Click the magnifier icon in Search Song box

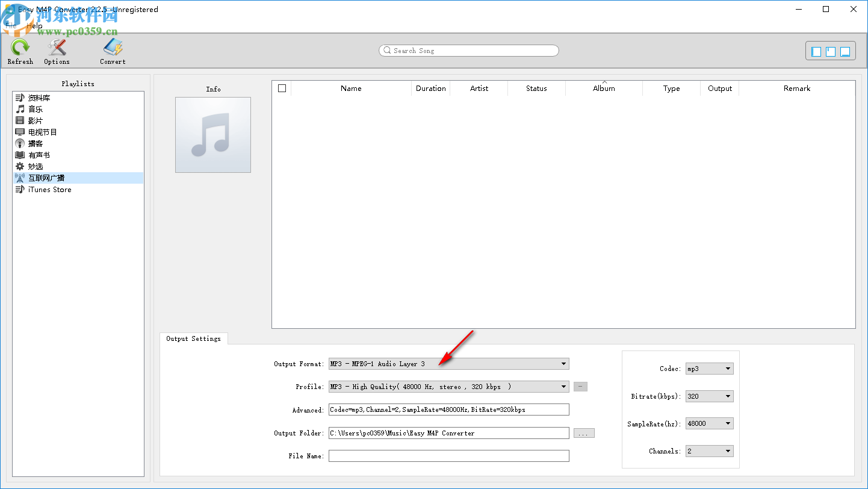(387, 51)
